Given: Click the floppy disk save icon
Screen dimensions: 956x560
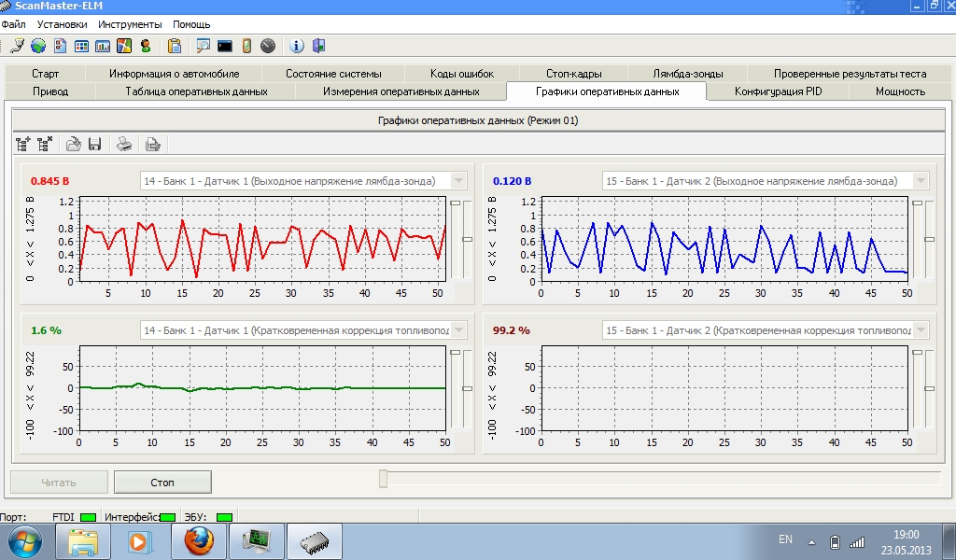Looking at the screenshot, I should (x=94, y=144).
